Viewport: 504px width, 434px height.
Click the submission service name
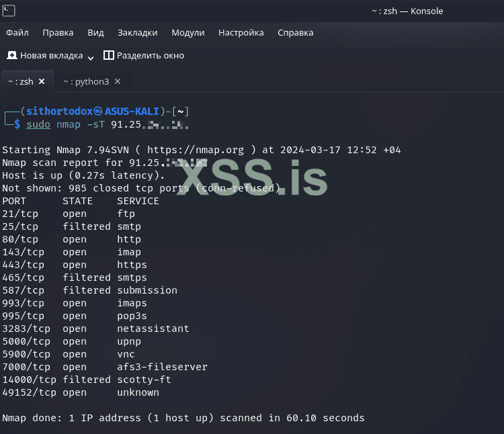(147, 290)
